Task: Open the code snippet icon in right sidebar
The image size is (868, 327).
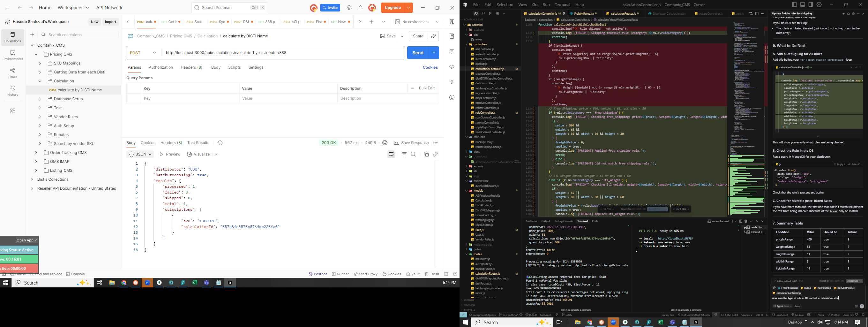Action: (x=452, y=67)
